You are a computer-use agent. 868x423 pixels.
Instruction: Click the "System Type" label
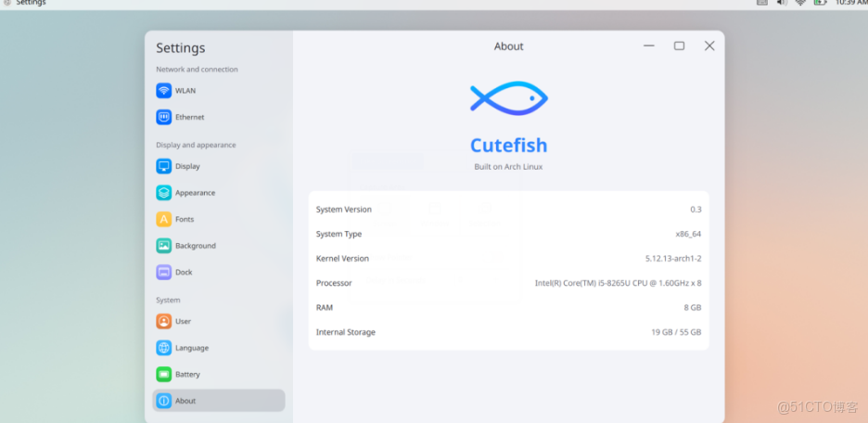coord(338,234)
